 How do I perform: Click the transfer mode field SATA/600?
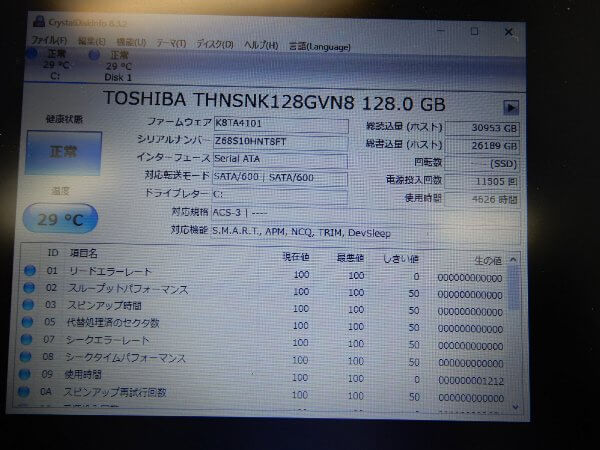(280, 177)
